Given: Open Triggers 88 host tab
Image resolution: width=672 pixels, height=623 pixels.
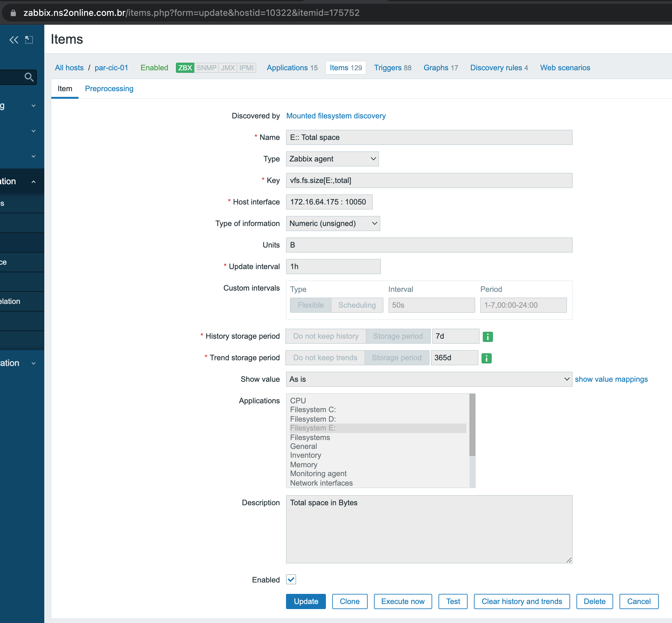Looking at the screenshot, I should tap(392, 68).
